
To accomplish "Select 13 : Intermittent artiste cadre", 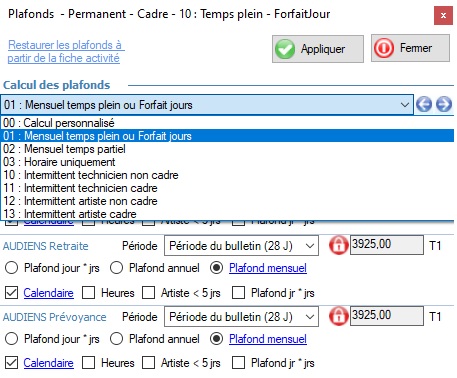I will click(227, 214).
